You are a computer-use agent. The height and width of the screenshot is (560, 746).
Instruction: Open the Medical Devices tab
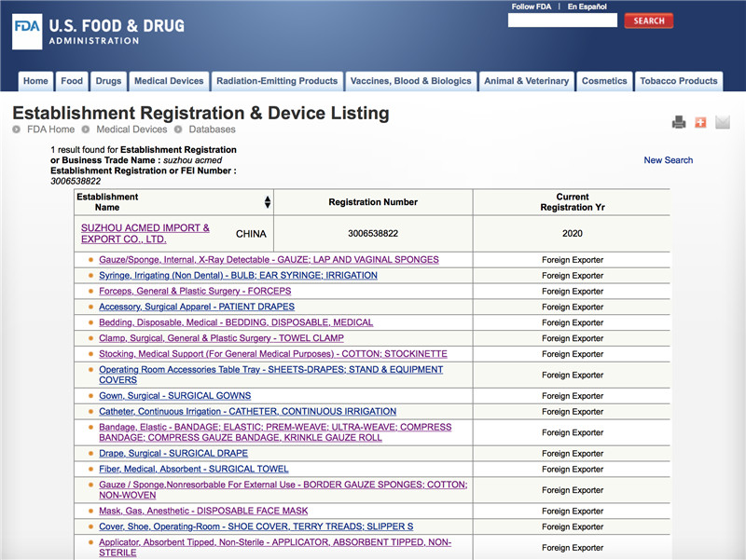tap(169, 81)
